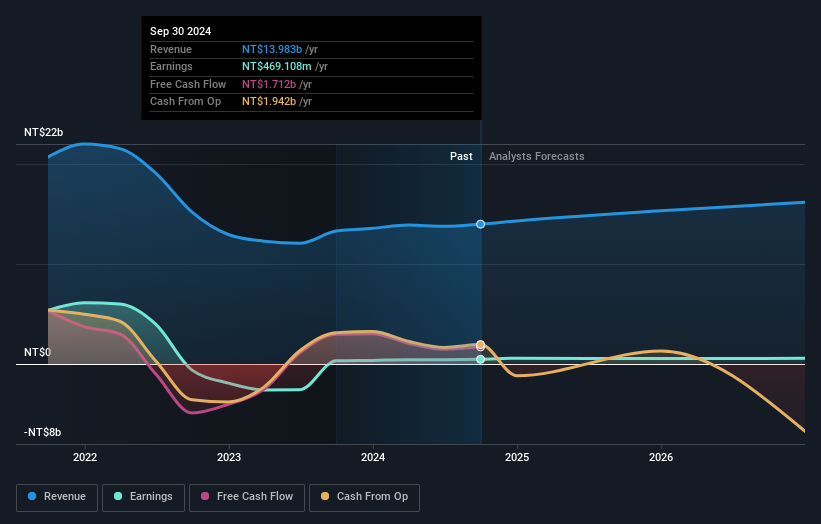The height and width of the screenshot is (524, 821).
Task: Click the 2026 axis label
Action: point(661,458)
